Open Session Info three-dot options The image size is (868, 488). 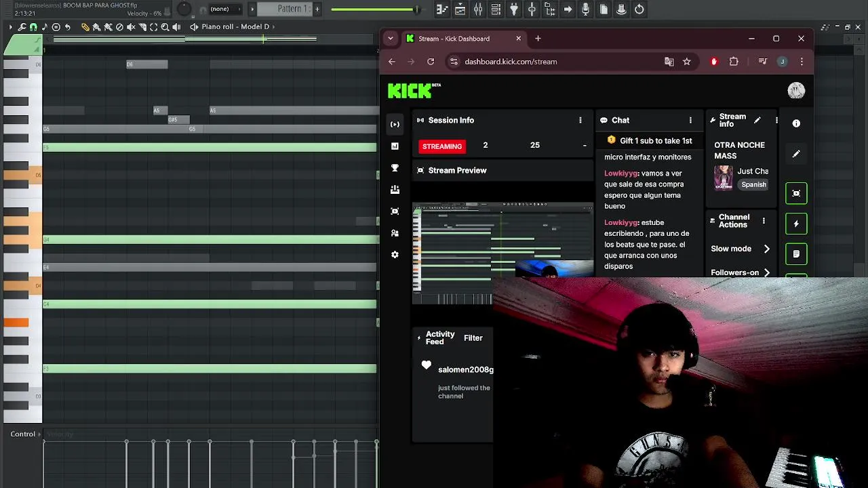coord(580,120)
